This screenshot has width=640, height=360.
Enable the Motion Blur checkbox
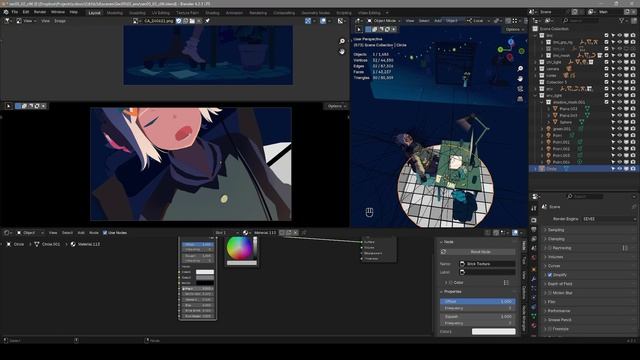pos(549,293)
